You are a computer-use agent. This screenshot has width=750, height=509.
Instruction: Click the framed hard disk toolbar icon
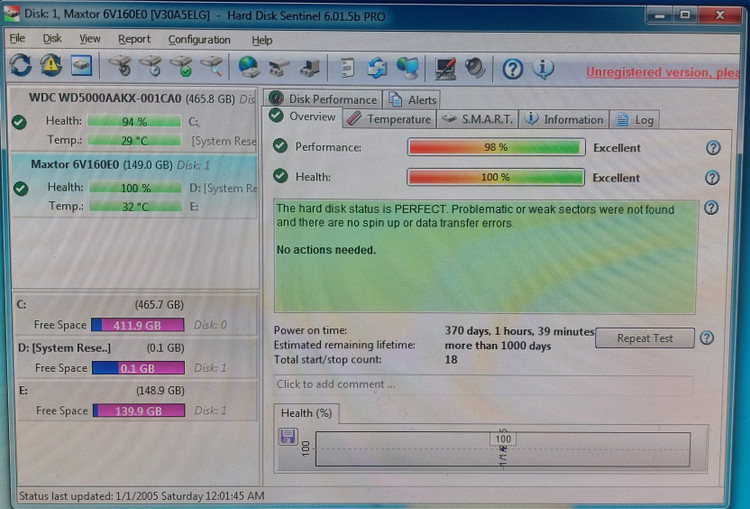point(81,65)
